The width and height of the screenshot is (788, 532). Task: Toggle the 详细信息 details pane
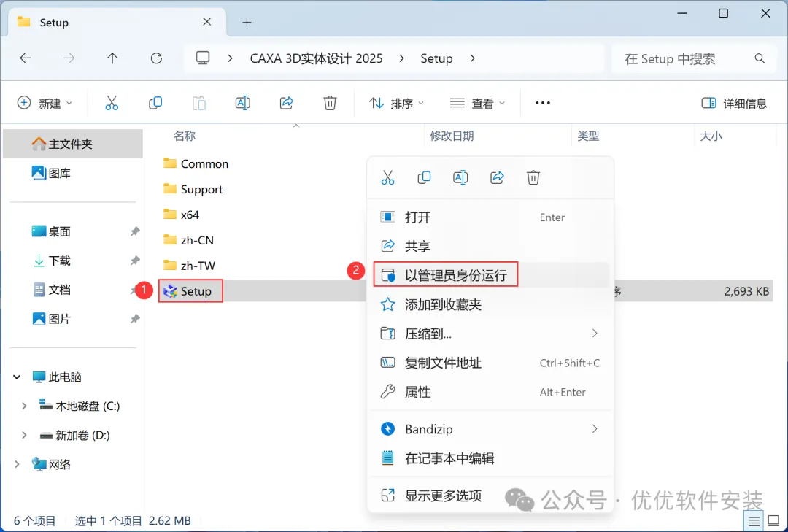tap(734, 103)
